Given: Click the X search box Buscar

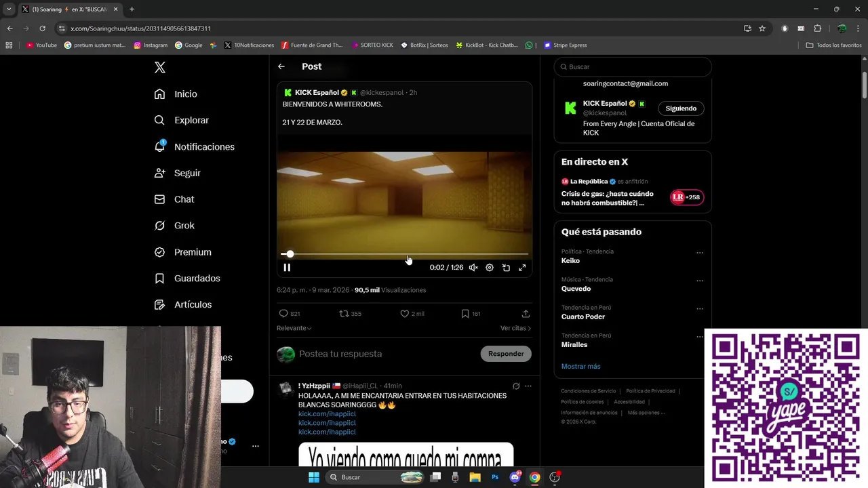Looking at the screenshot, I should (633, 67).
